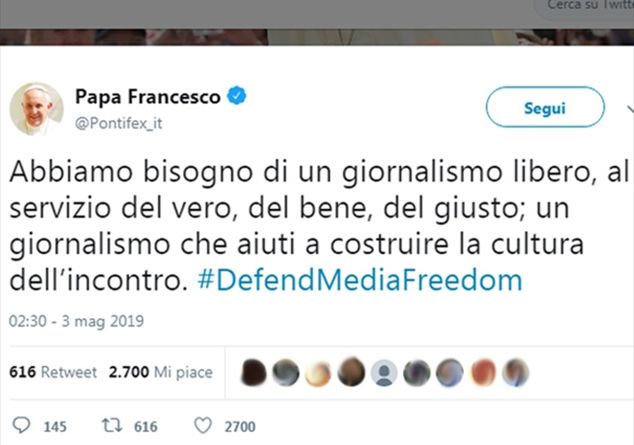Open first liker's dark avatar
Viewport: 634px width, 445px height.
[x=254, y=372]
